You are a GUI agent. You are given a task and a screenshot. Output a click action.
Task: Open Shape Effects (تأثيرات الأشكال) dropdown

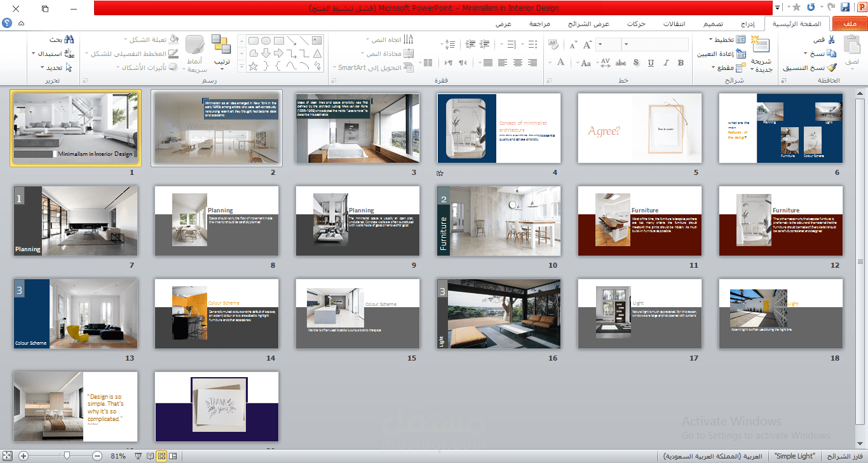point(148,67)
